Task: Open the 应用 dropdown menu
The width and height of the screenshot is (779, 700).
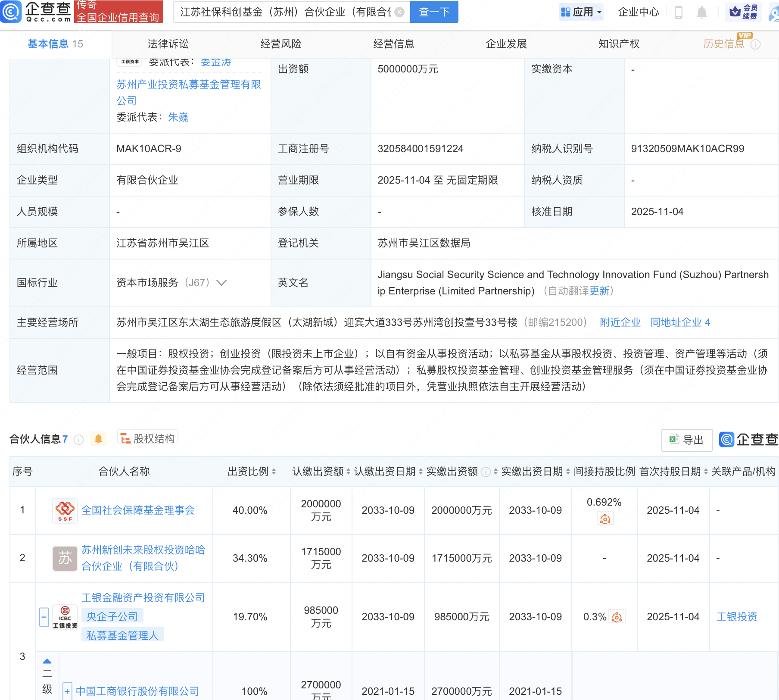Action: tap(581, 12)
